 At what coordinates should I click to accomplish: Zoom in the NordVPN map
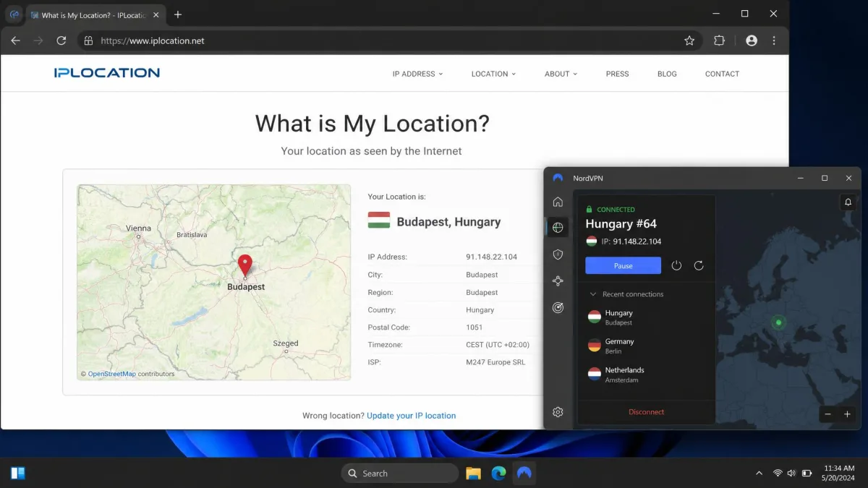tap(847, 414)
